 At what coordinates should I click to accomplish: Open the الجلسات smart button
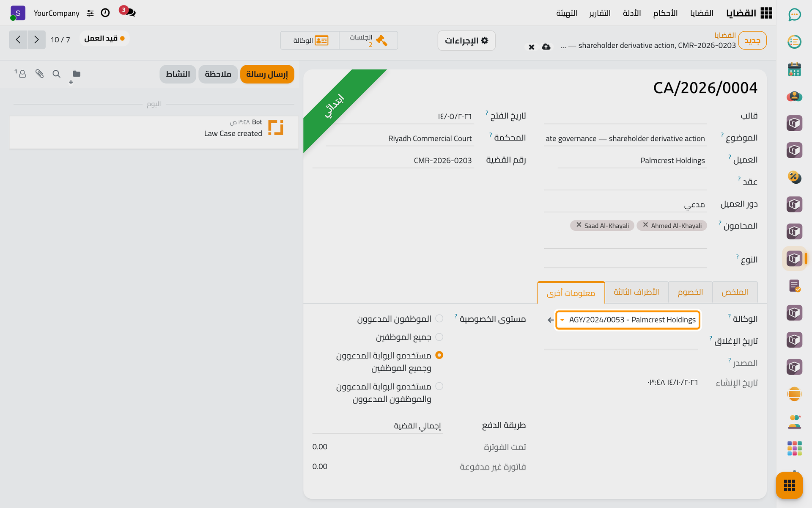click(x=368, y=41)
